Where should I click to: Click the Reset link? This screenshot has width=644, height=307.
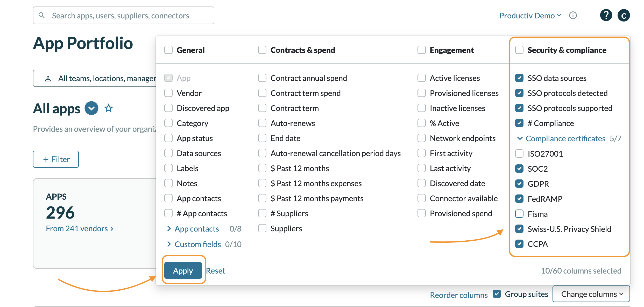pyautogui.click(x=216, y=271)
